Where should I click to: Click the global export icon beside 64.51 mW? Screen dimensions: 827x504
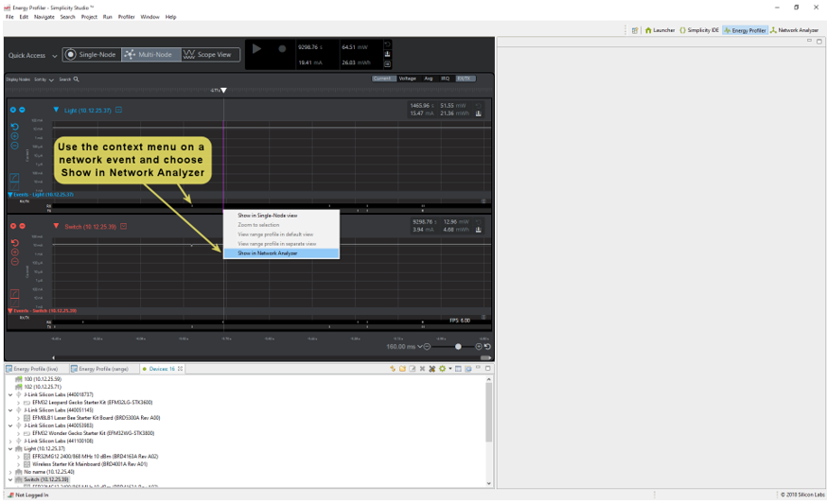[x=387, y=54]
